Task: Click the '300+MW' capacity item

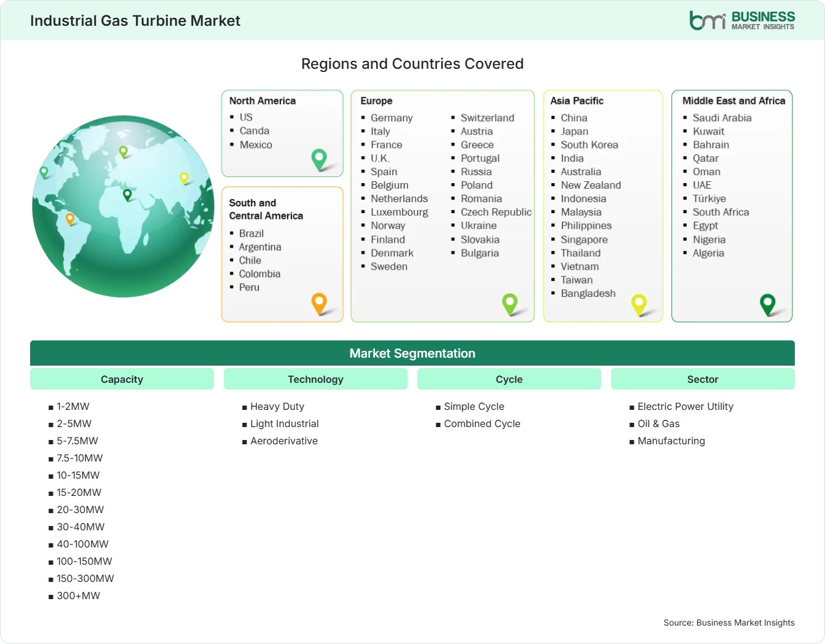Action: tap(78, 596)
